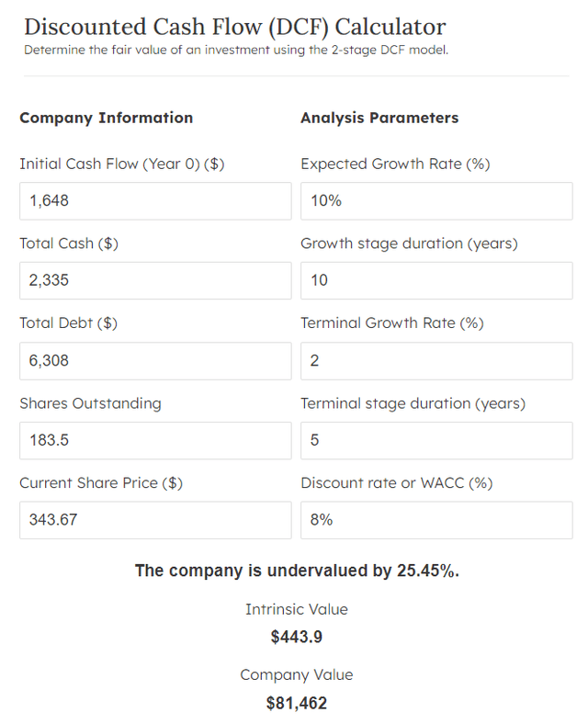588x724 pixels.
Task: Click the Intrinsic Value label
Action: pyautogui.click(x=297, y=609)
